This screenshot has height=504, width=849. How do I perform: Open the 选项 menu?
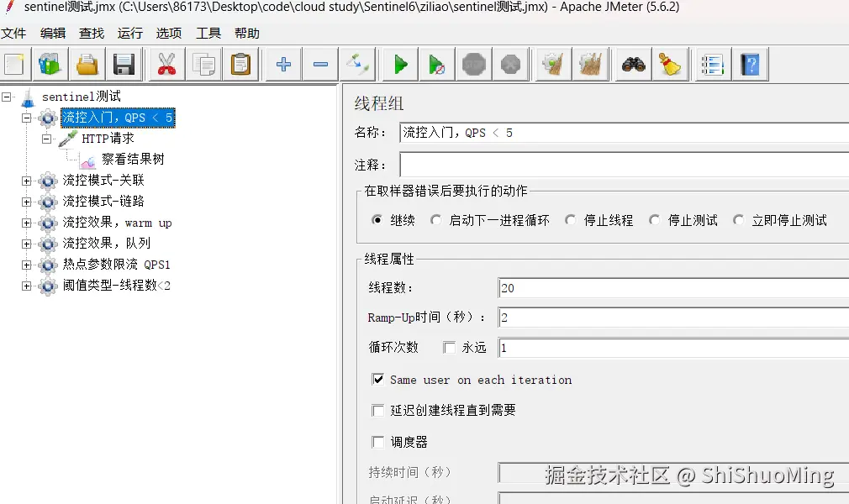coord(169,34)
